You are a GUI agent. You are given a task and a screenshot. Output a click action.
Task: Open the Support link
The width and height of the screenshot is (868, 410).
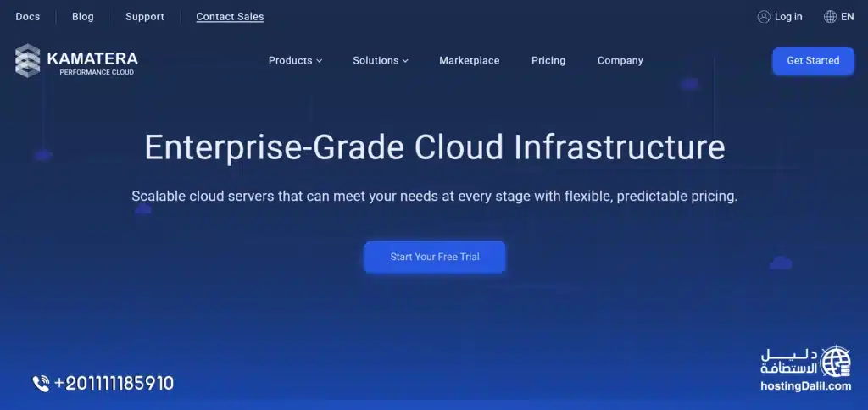[x=146, y=17]
